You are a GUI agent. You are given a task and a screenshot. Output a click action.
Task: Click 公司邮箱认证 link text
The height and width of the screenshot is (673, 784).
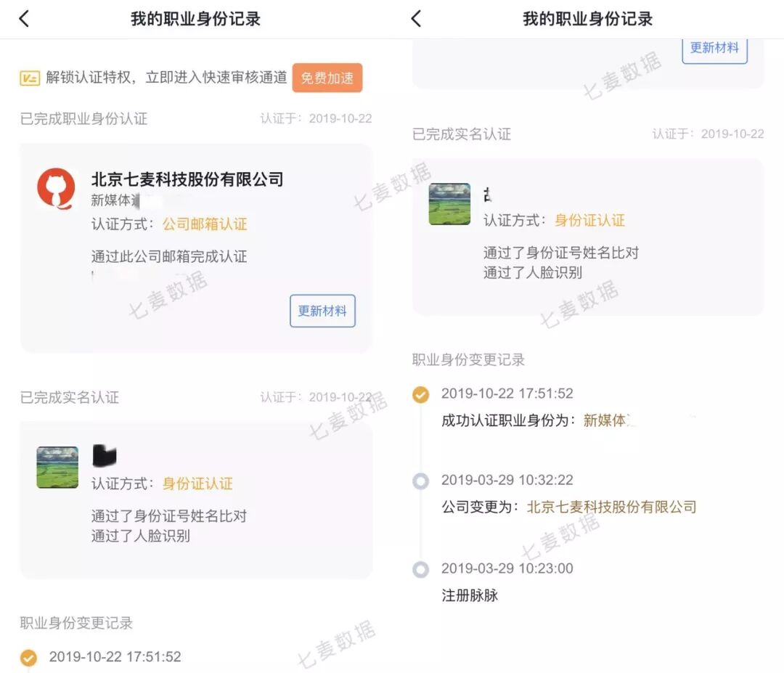(x=205, y=224)
